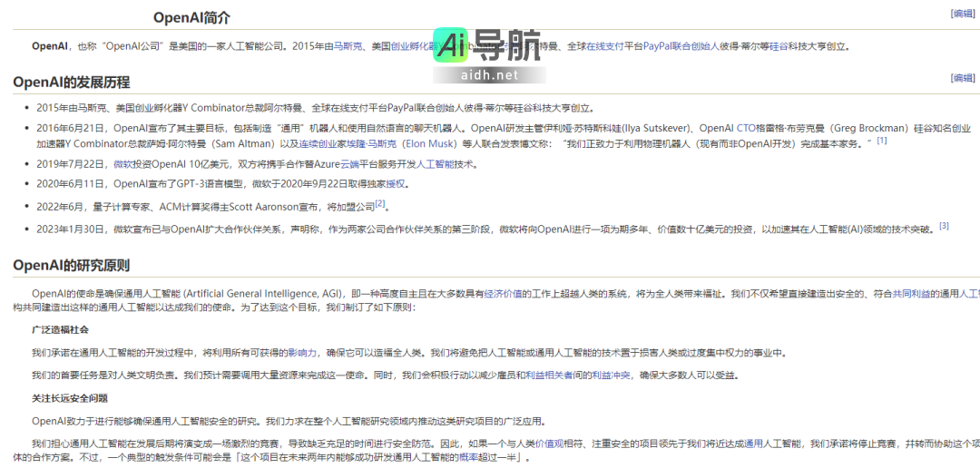This screenshot has width=980, height=468.
Task: Open the 价值观 link
Action: (x=550, y=444)
